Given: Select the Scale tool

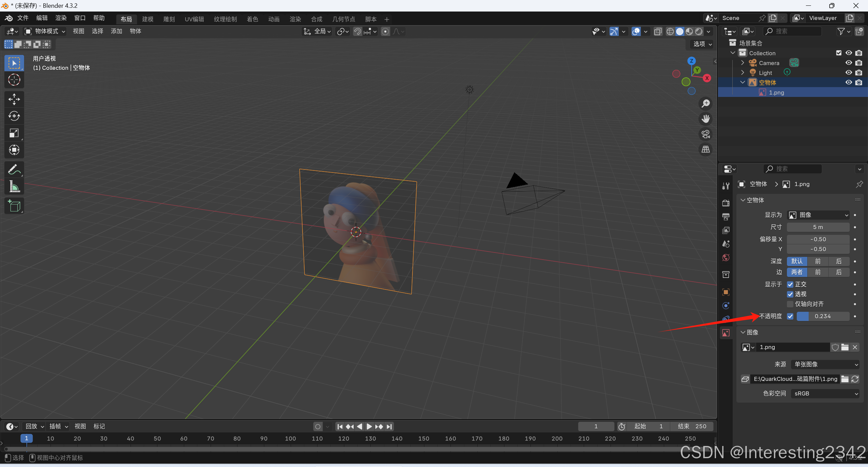Looking at the screenshot, I should coord(14,133).
